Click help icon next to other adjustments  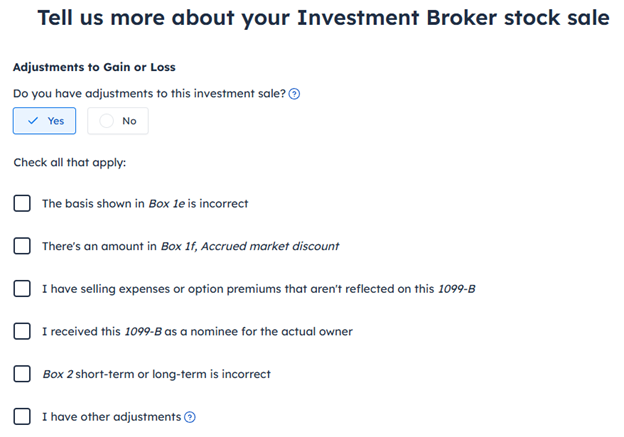click(190, 417)
